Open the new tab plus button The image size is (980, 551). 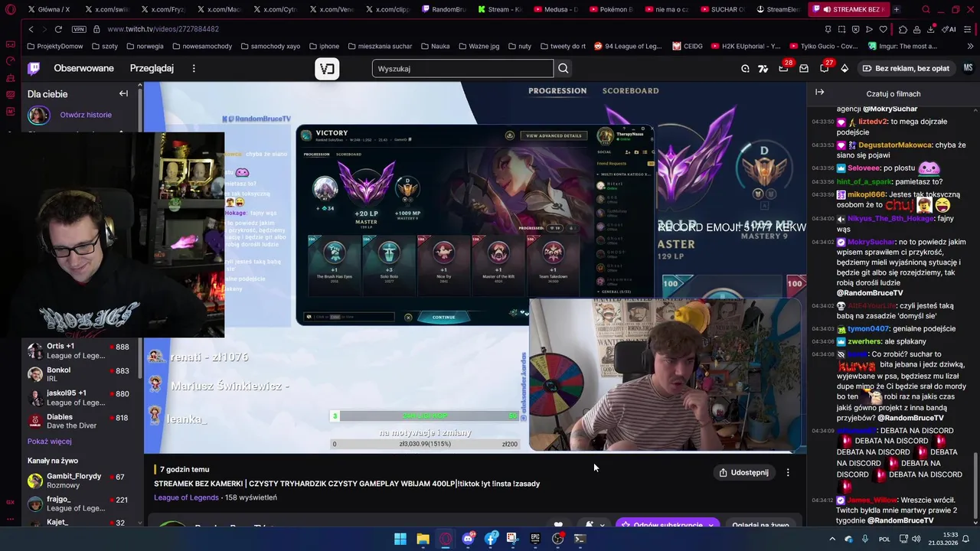897,9
